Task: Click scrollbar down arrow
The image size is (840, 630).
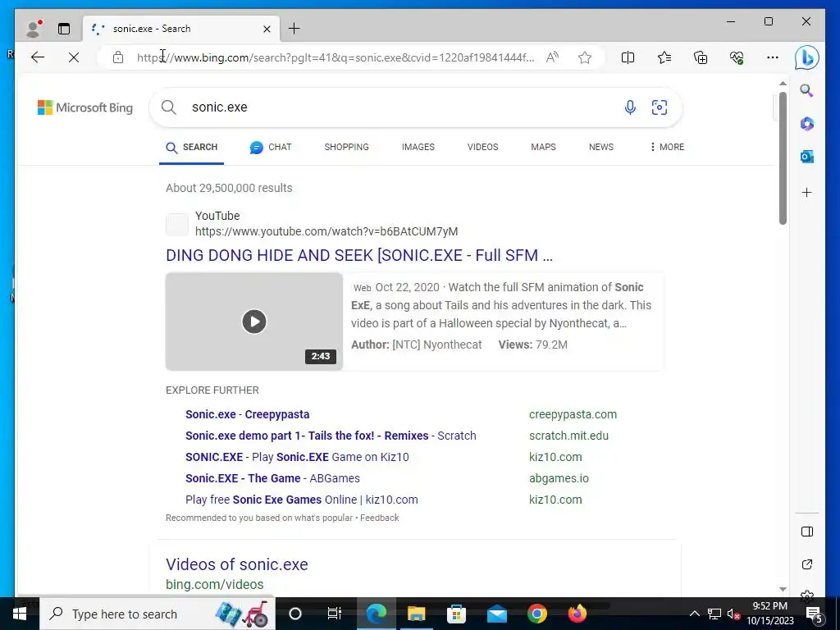Action: pos(783,589)
